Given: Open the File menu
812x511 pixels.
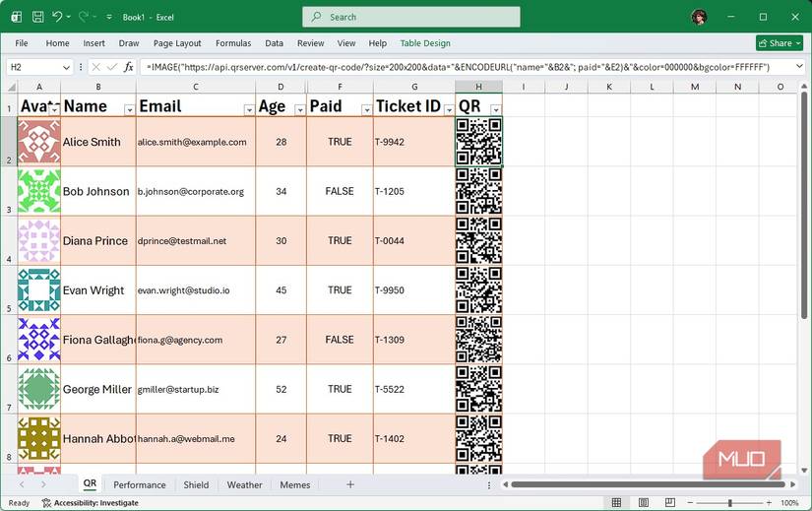Looking at the screenshot, I should coord(22,43).
